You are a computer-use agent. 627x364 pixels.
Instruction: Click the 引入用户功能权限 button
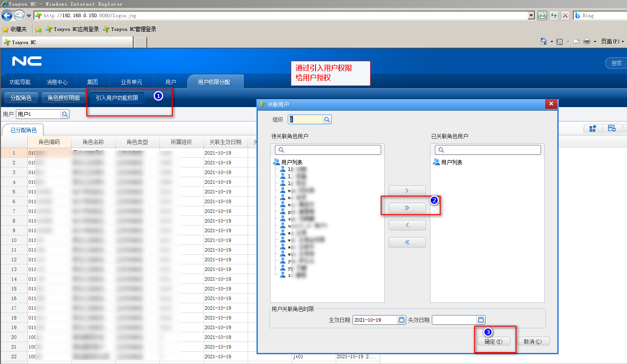(x=117, y=98)
